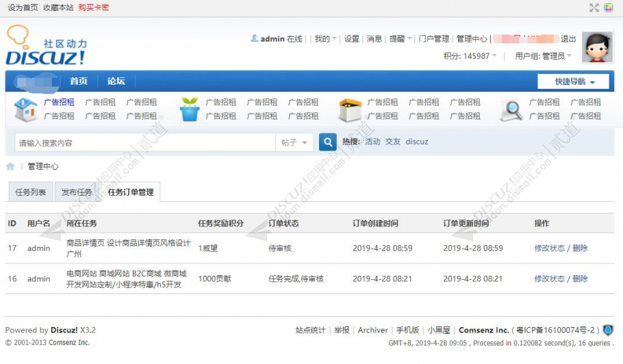The image size is (623, 364).
Task: Open the red 购买卡密 link
Action: point(94,8)
